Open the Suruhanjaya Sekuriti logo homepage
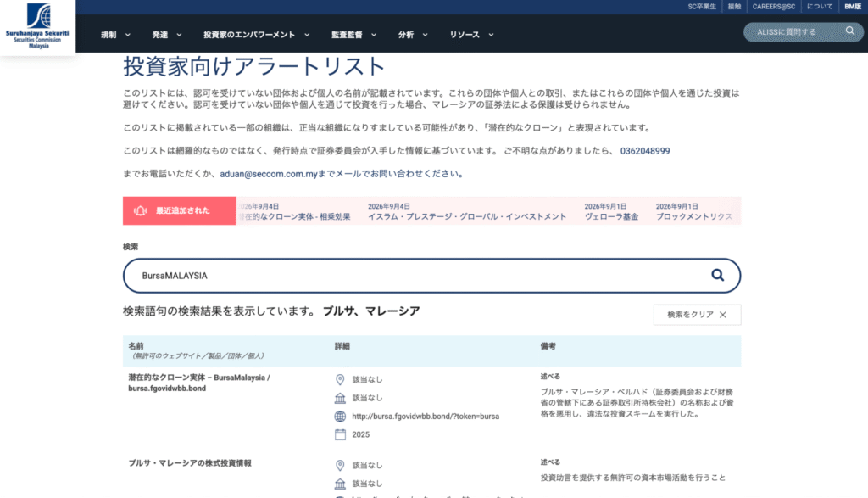The height and width of the screenshot is (498, 868). coord(37,26)
